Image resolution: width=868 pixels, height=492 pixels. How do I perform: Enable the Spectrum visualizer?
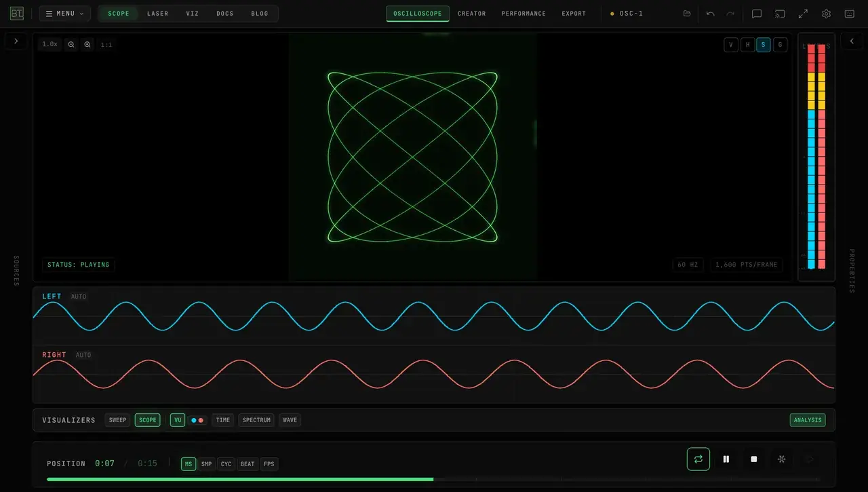256,420
